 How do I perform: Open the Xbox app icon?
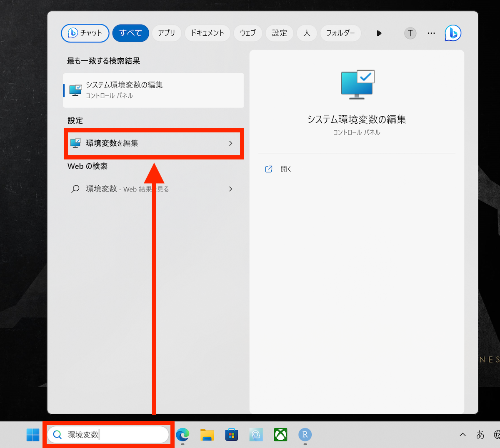[x=281, y=435]
